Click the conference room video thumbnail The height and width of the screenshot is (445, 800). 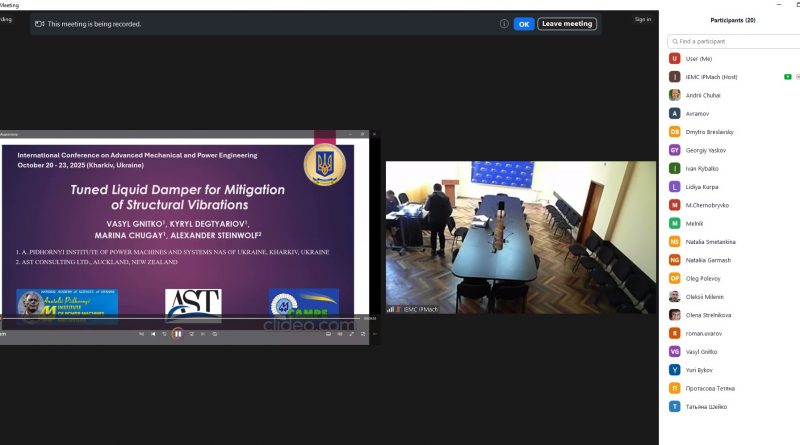click(x=521, y=236)
